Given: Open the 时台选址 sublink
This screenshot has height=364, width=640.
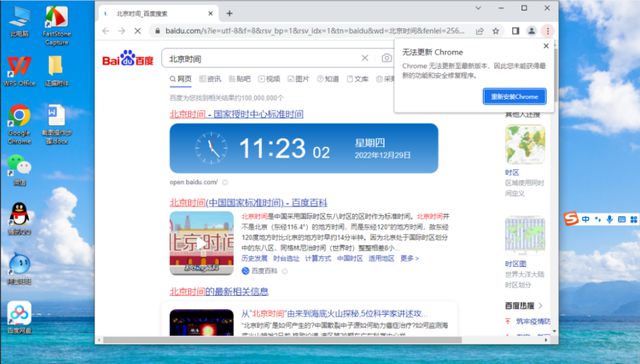Looking at the screenshot, I should pos(286,258).
